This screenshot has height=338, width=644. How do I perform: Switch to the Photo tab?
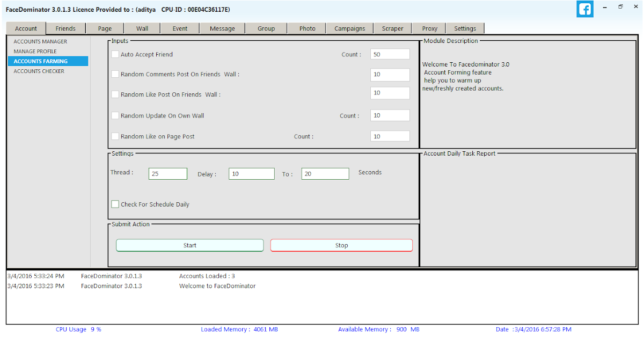[308, 28]
